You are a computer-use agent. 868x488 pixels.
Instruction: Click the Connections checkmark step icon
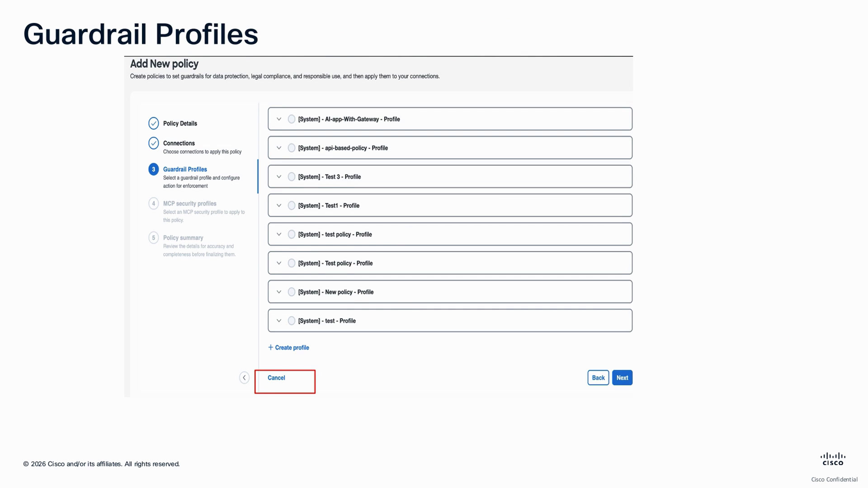pyautogui.click(x=154, y=143)
